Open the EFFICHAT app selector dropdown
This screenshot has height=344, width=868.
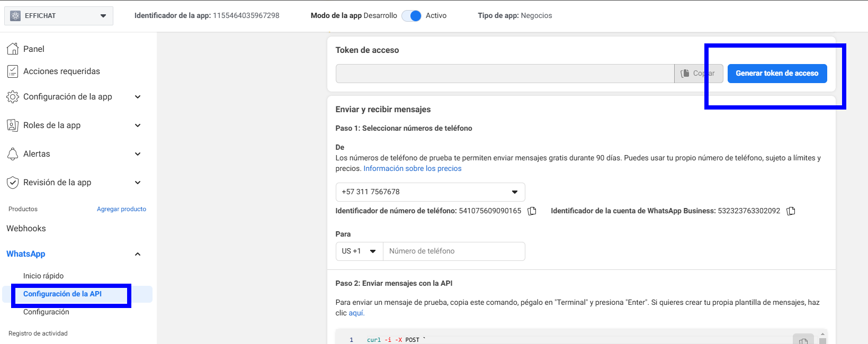[59, 16]
